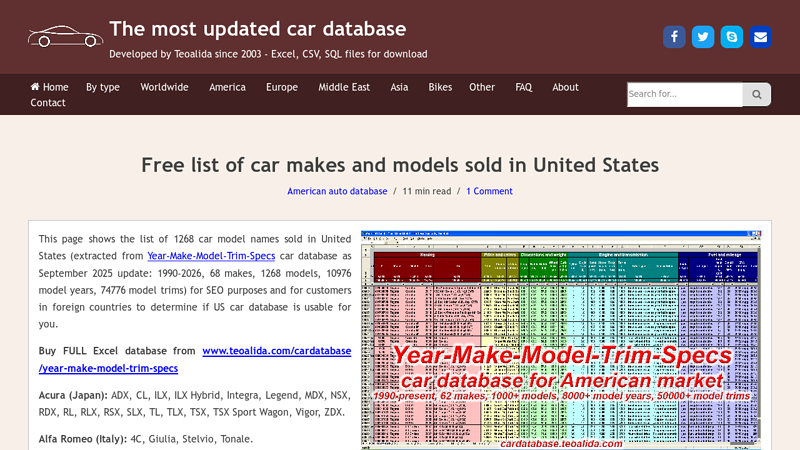Open the FAQ menu item
The height and width of the screenshot is (450, 800).
pos(523,87)
